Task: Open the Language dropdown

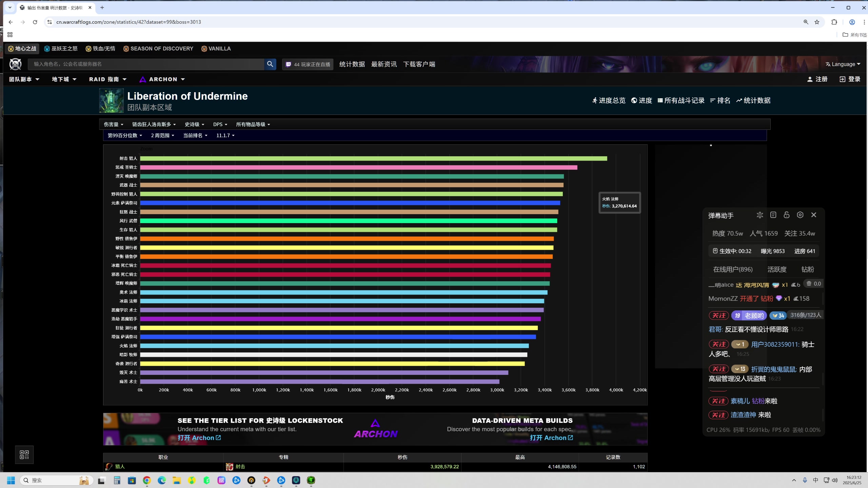Action: click(x=843, y=64)
